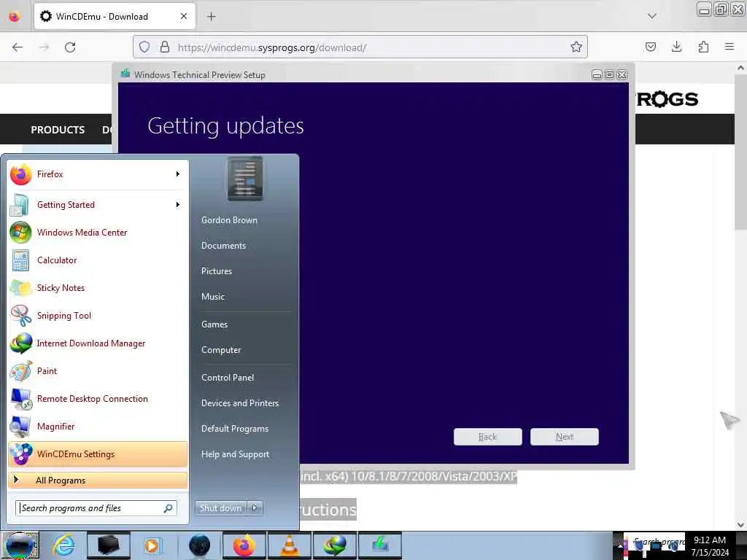747x560 pixels.
Task: Open the Firefox application hamburger menu
Action: coord(729,47)
